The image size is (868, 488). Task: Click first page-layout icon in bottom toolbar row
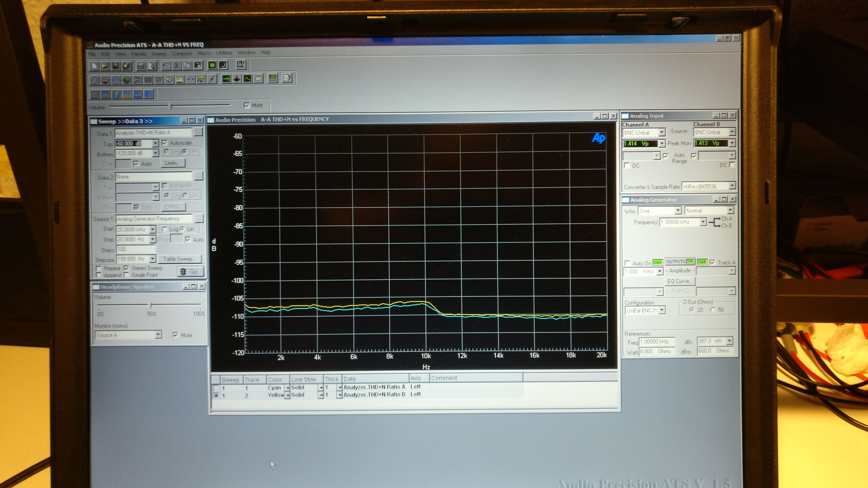point(95,94)
